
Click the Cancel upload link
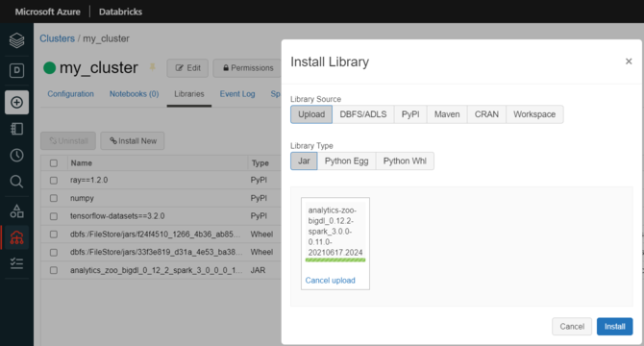pyautogui.click(x=331, y=281)
